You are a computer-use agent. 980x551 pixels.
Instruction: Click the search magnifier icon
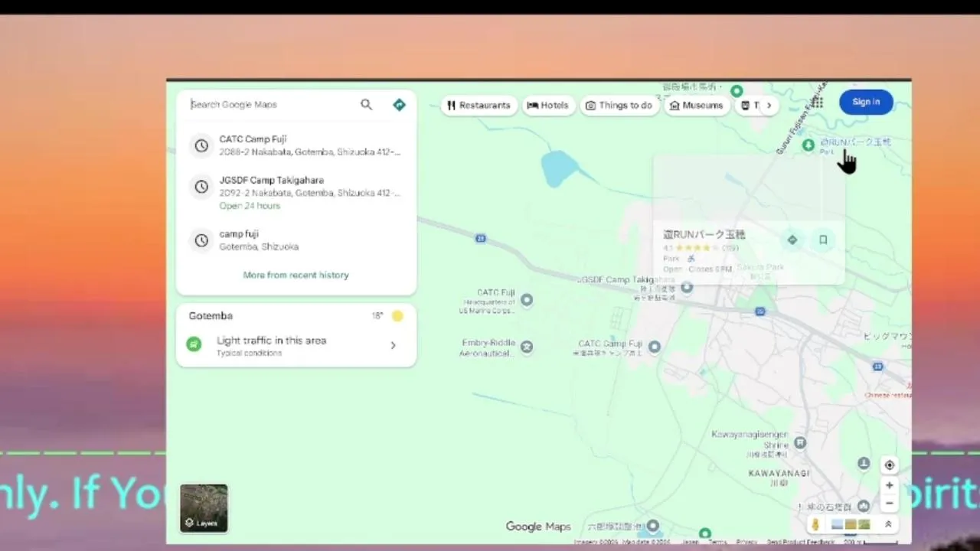point(366,105)
